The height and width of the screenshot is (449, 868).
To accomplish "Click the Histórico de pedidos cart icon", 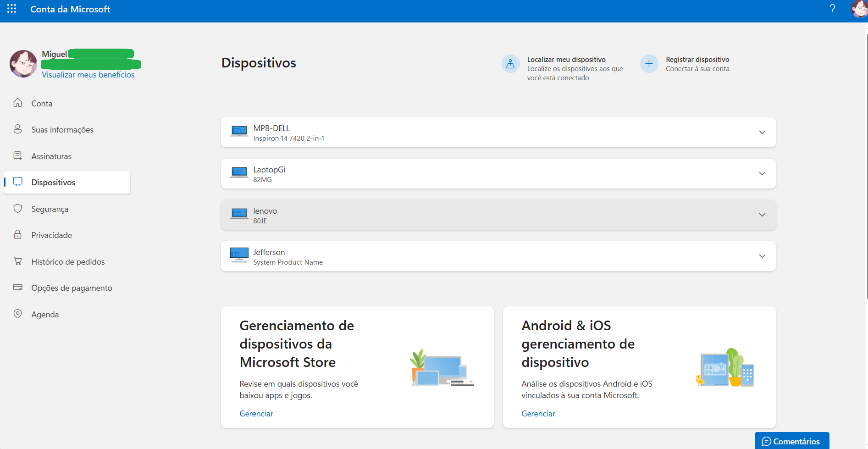I will (x=18, y=261).
